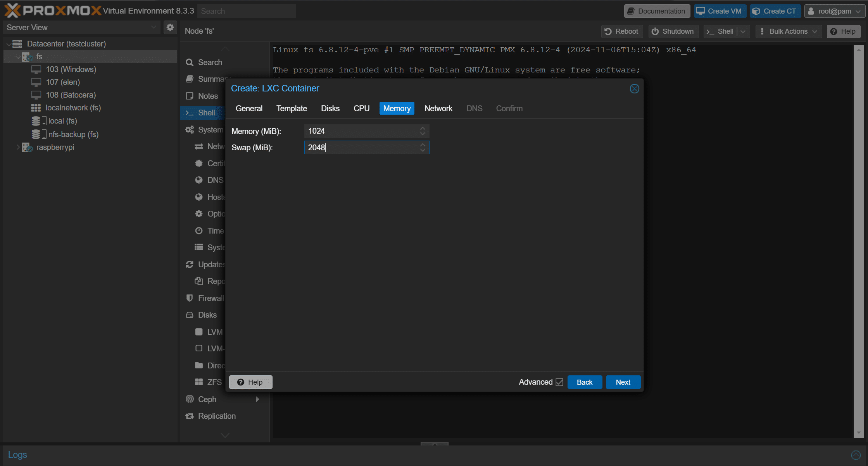Switch to the Disks tab
The image size is (868, 466).
pos(330,108)
